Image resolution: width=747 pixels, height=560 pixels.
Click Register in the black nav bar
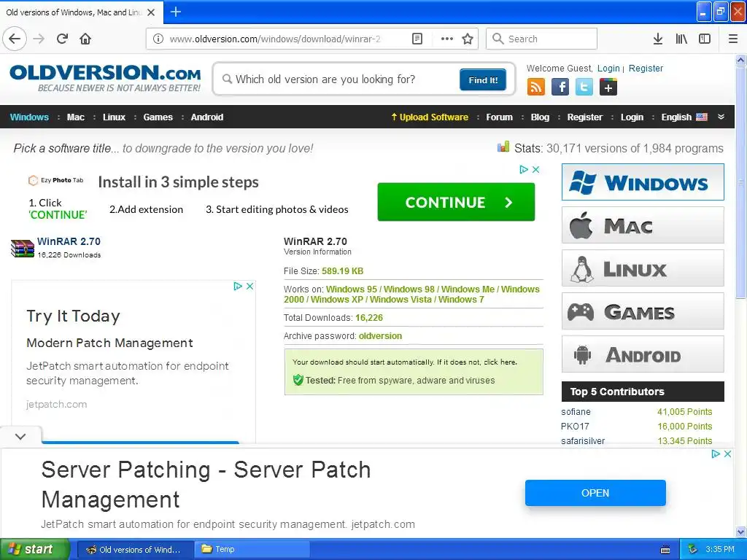tap(584, 117)
